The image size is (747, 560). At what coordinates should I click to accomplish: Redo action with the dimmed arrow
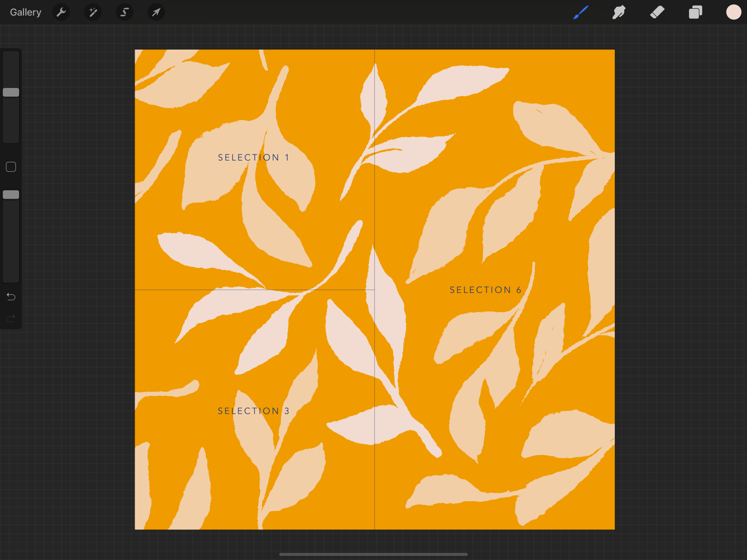pos(11,318)
